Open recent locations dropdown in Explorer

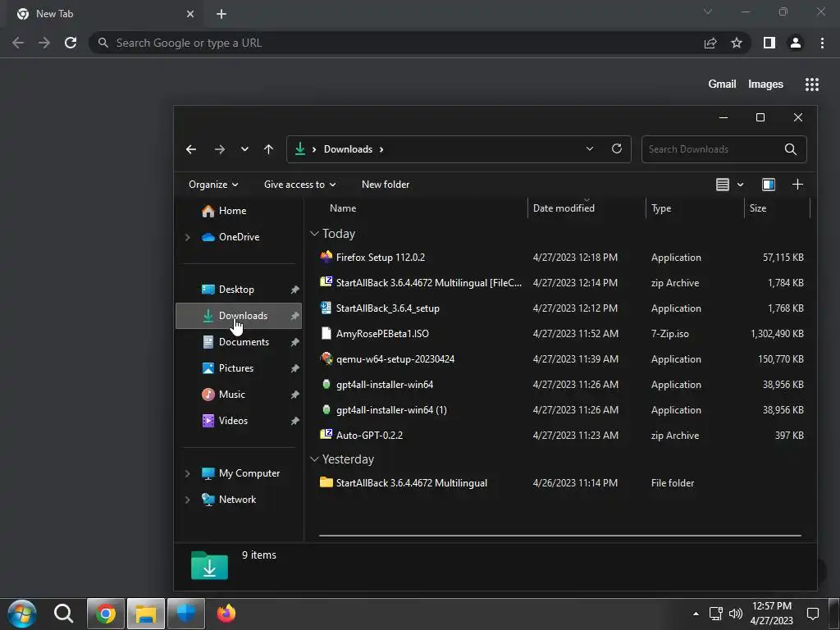(x=244, y=149)
